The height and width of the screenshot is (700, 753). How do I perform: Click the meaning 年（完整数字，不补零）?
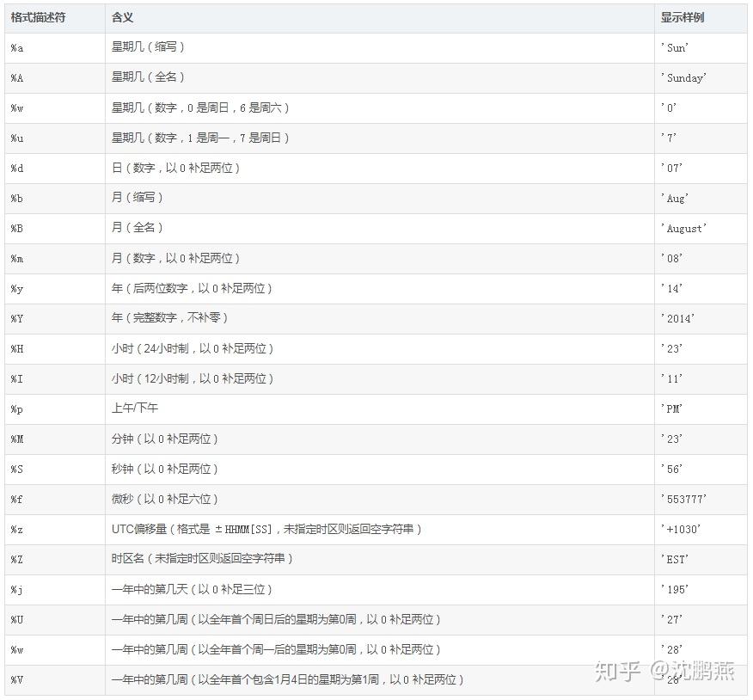(169, 317)
